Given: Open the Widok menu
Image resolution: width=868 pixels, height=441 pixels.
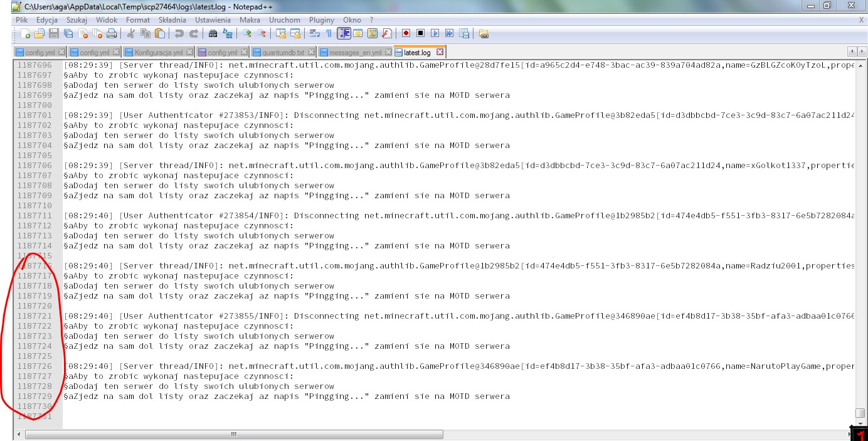Looking at the screenshot, I should (107, 21).
